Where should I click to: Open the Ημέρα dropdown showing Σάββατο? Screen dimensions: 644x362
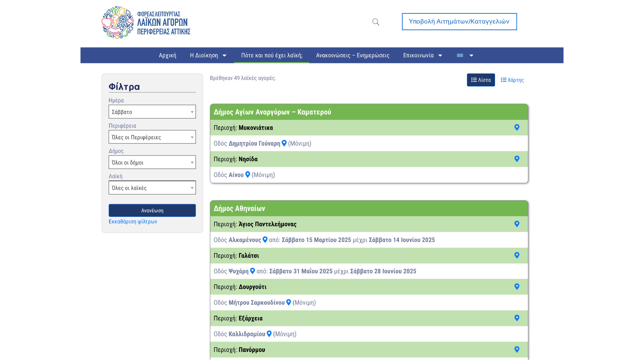pos(152,112)
